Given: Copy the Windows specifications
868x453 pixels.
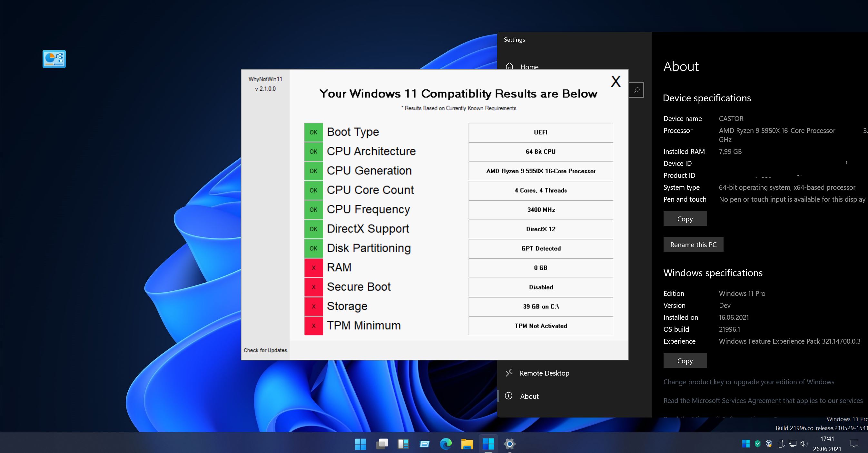Looking at the screenshot, I should click(685, 361).
